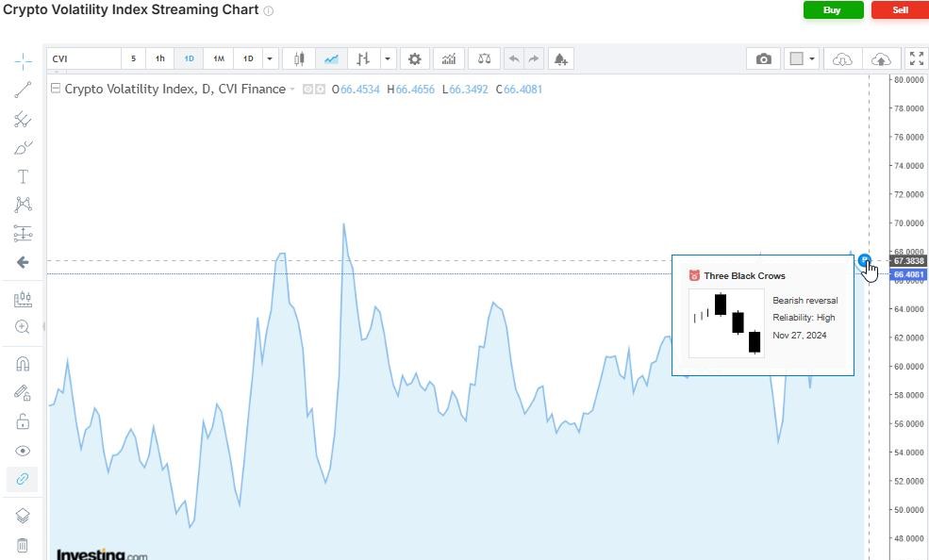Toggle the hide-all-drawings eye icon
Image resolution: width=929 pixels, height=560 pixels.
point(23,451)
